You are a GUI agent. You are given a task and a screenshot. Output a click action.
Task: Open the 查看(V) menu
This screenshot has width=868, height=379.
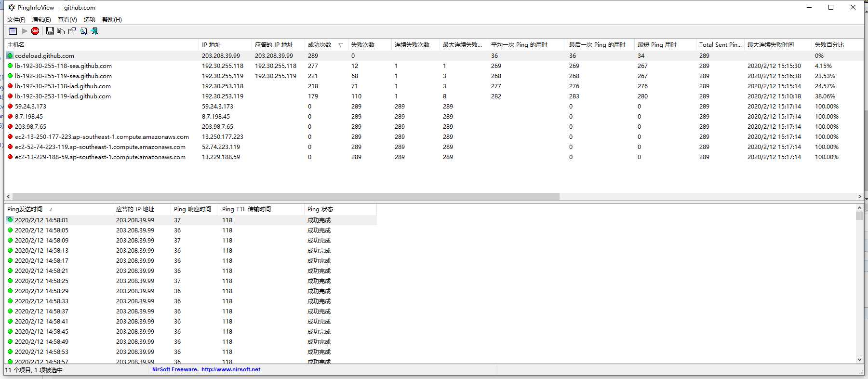pyautogui.click(x=67, y=19)
